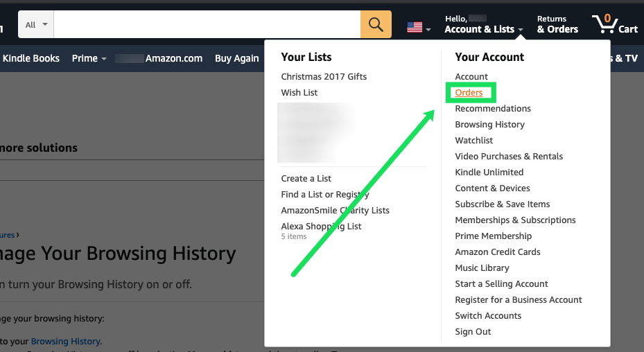
Task: Choose Sign Out from account menu
Action: coord(473,331)
